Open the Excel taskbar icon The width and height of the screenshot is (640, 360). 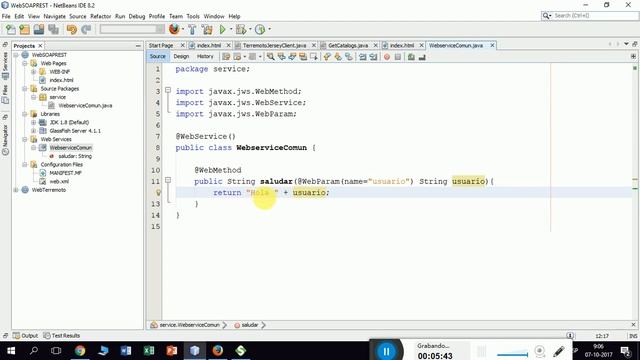click(149, 351)
